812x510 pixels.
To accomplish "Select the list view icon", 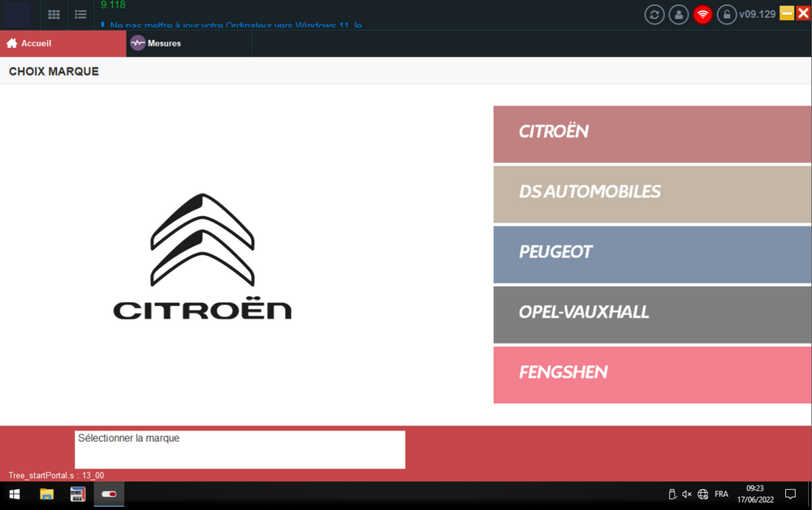I will (x=80, y=14).
